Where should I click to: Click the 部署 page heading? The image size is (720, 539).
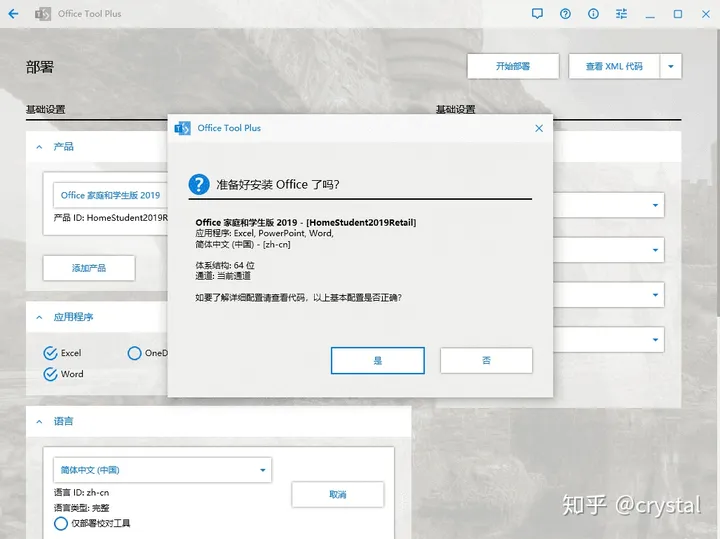click(40, 67)
